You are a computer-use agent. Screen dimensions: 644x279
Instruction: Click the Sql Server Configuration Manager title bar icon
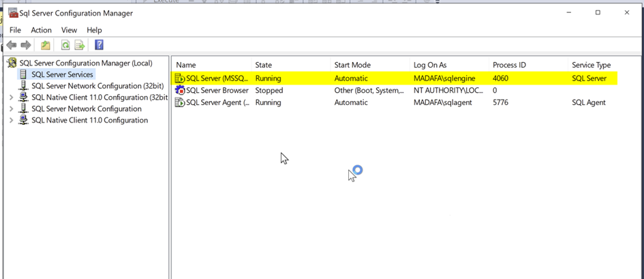tap(13, 13)
